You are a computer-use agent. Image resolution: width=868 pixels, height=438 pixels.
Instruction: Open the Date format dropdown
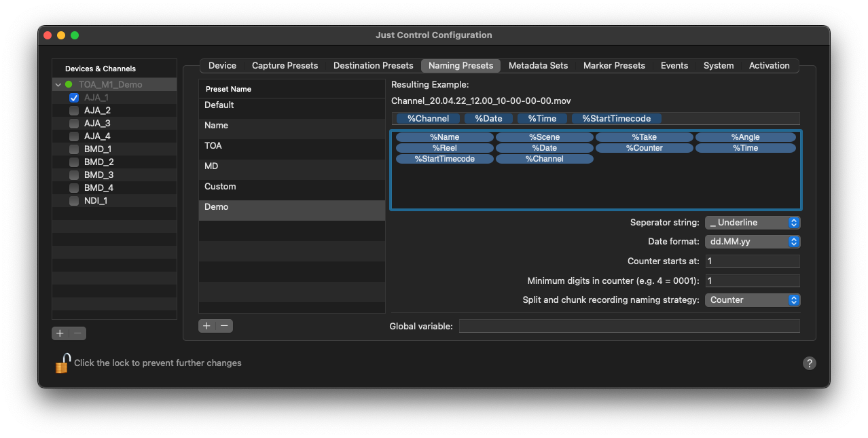[753, 242]
